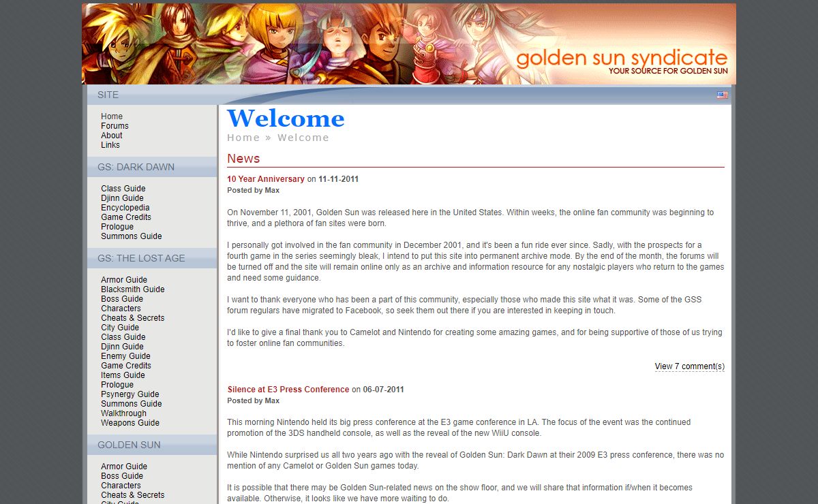The height and width of the screenshot is (504, 818).
Task: Click the 06-07-2011 post date
Action: click(384, 390)
